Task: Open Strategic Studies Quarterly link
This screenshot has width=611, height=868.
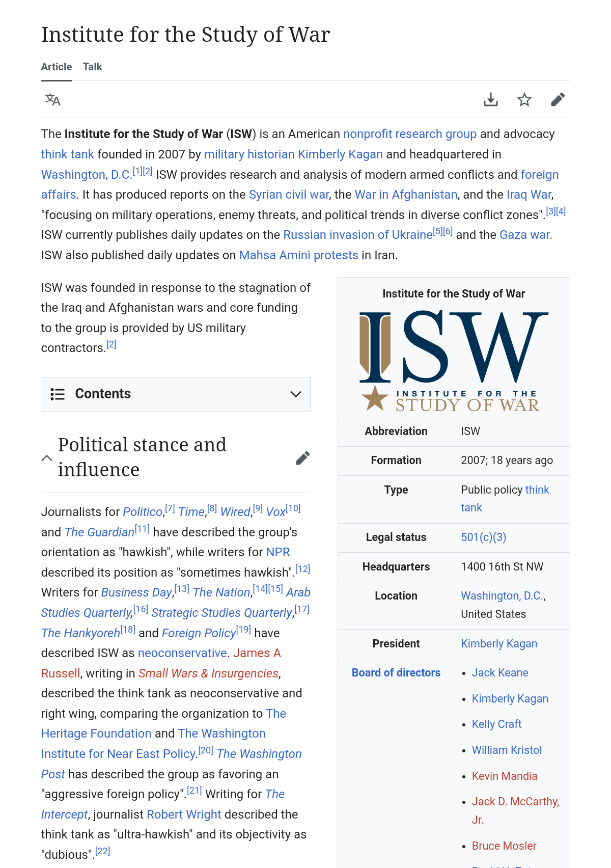Action: [222, 613]
